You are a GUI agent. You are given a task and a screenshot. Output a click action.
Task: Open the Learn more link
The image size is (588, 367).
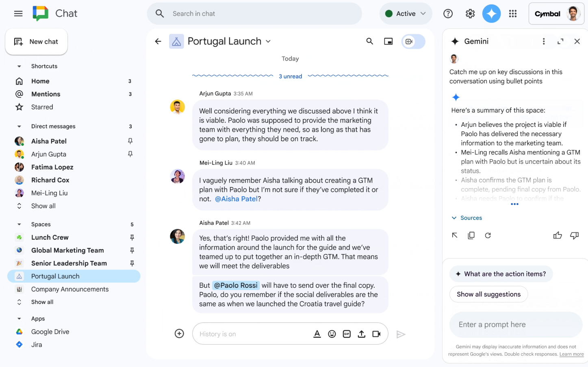coord(571,354)
